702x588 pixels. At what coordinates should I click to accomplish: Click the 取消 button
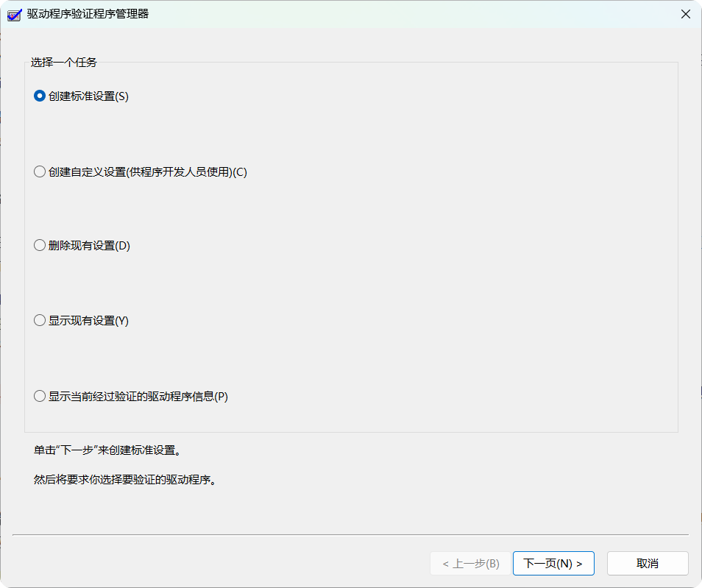(x=648, y=564)
